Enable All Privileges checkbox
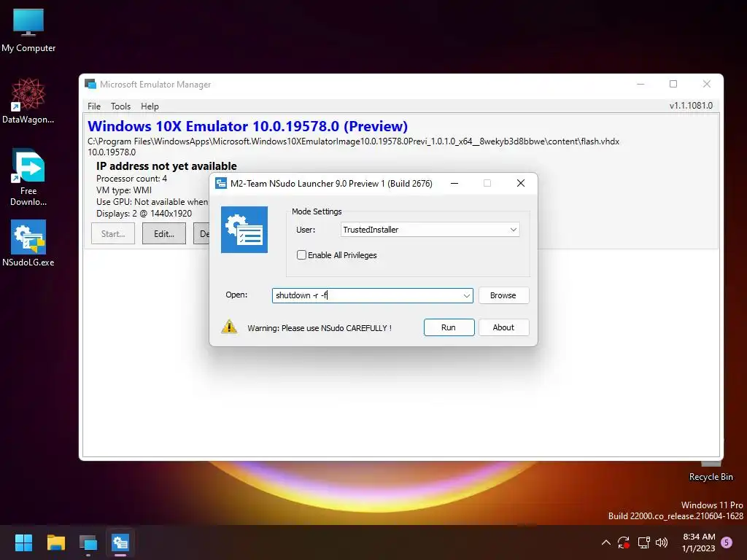This screenshot has height=560, width=747. click(x=301, y=254)
